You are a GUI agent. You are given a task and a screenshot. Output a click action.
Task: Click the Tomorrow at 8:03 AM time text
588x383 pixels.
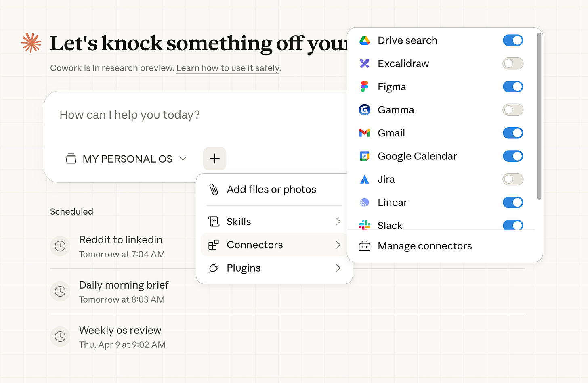122,299
